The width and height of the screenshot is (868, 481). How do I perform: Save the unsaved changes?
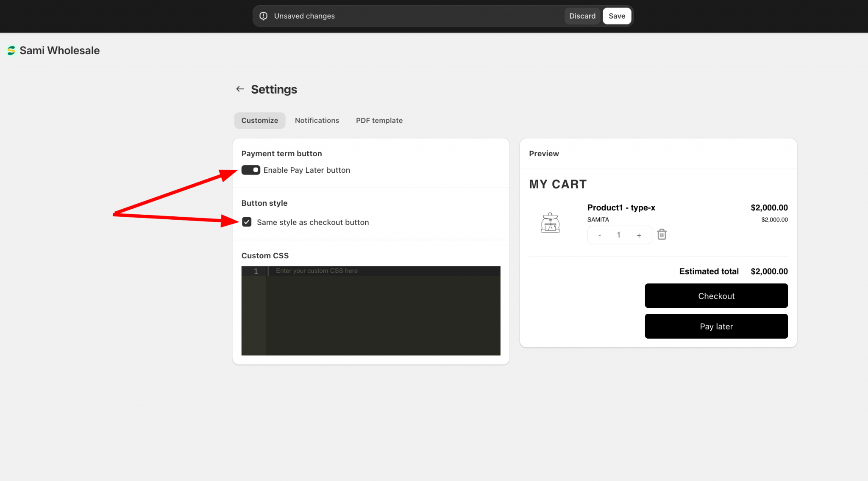point(617,16)
